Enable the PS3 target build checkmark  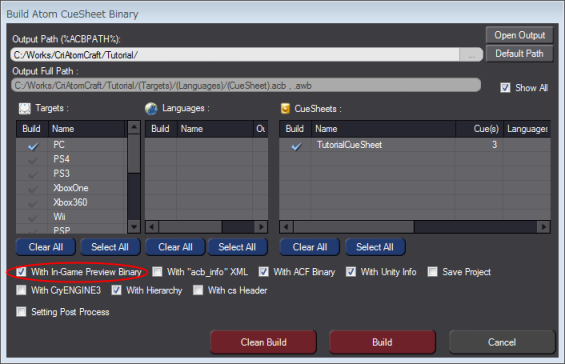click(x=33, y=174)
